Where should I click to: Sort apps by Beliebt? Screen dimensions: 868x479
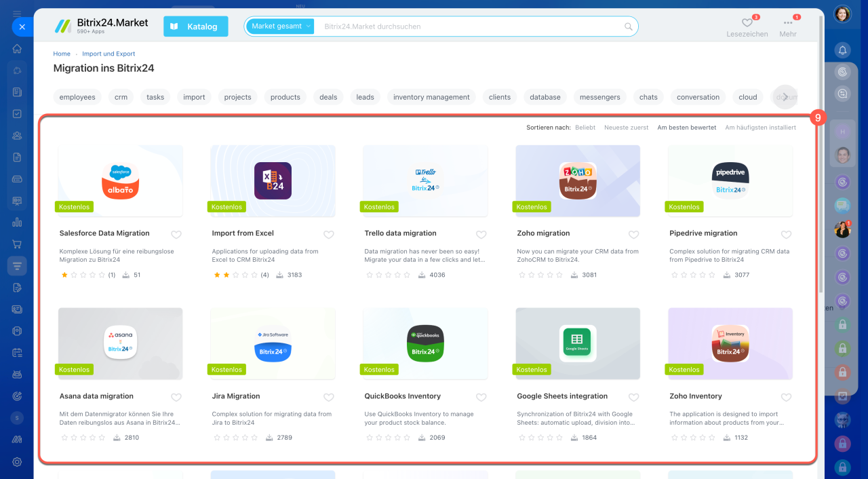coord(585,128)
